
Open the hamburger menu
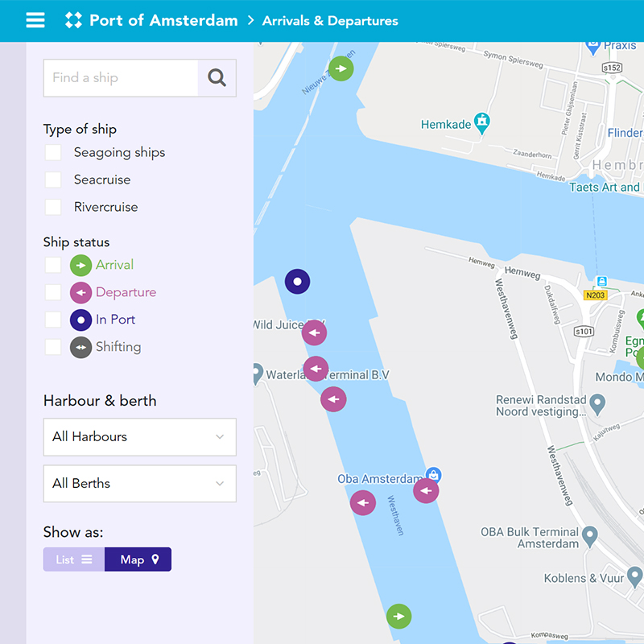pyautogui.click(x=35, y=21)
